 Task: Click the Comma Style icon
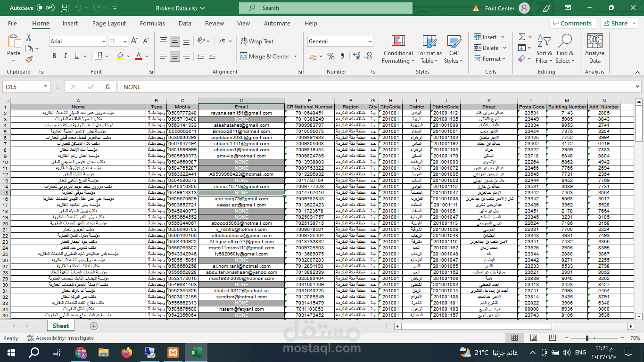343,57
